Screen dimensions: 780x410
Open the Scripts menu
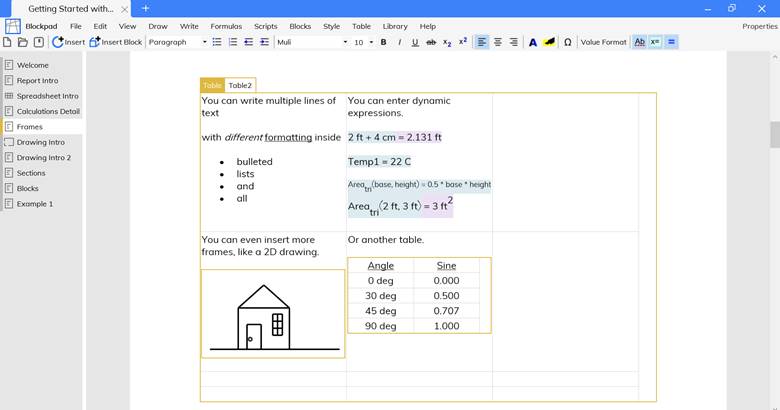(266, 26)
